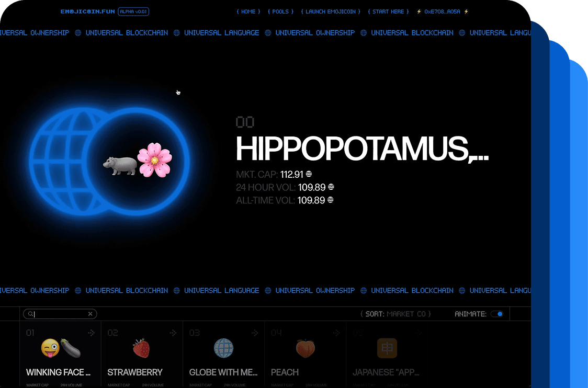Click the arrow icon on the Peach card
The width and height of the screenshot is (588, 388).
pyautogui.click(x=336, y=333)
